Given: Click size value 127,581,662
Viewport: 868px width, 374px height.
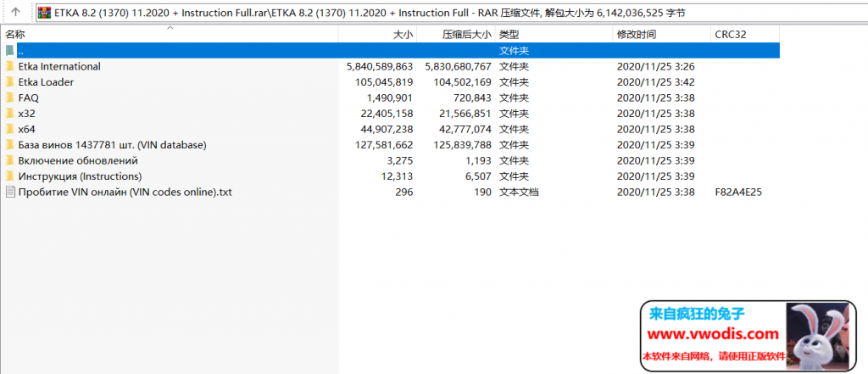Looking at the screenshot, I should (x=384, y=145).
